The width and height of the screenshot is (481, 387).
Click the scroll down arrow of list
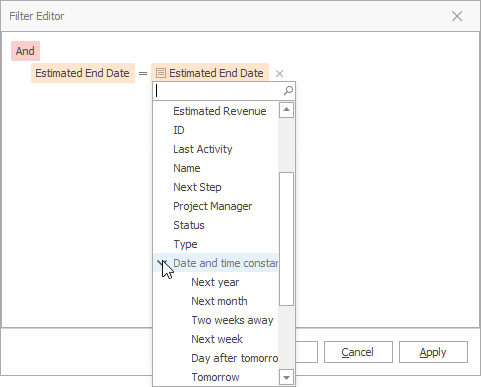point(286,377)
